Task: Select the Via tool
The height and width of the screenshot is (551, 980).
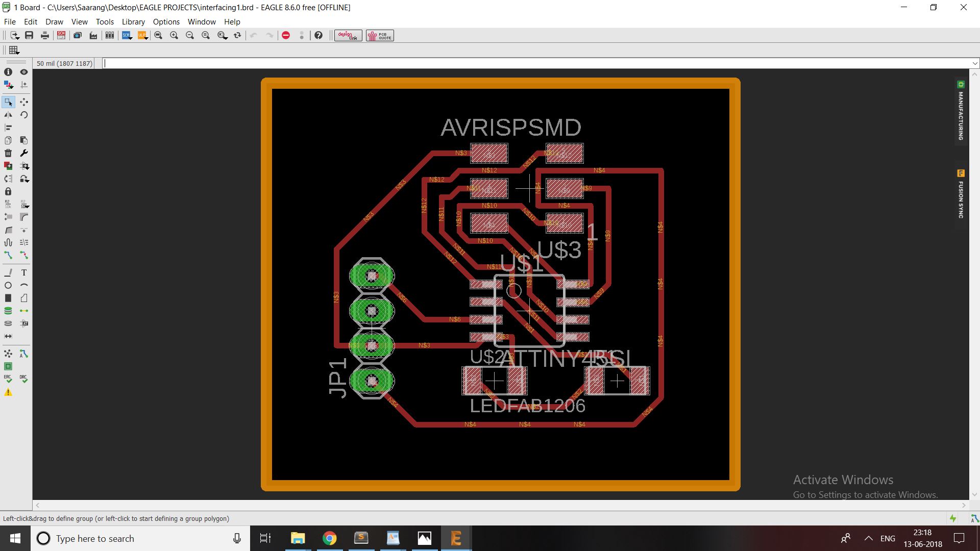Action: [8, 311]
